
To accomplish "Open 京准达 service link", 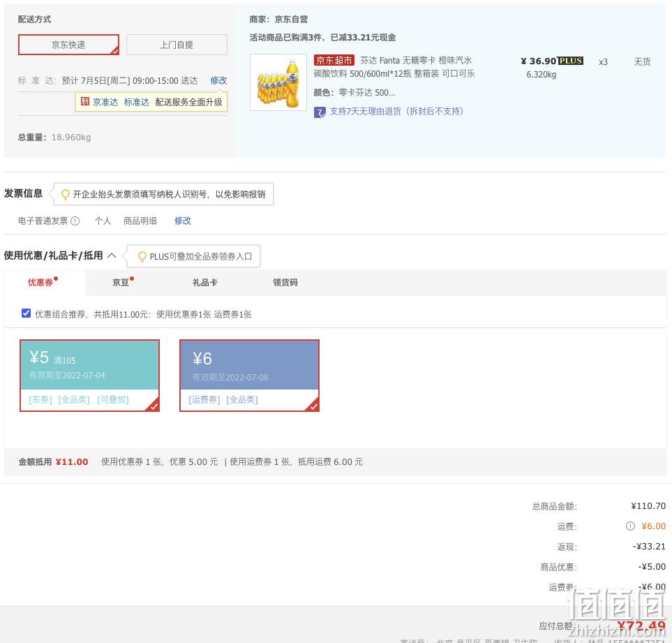I will pyautogui.click(x=105, y=102).
